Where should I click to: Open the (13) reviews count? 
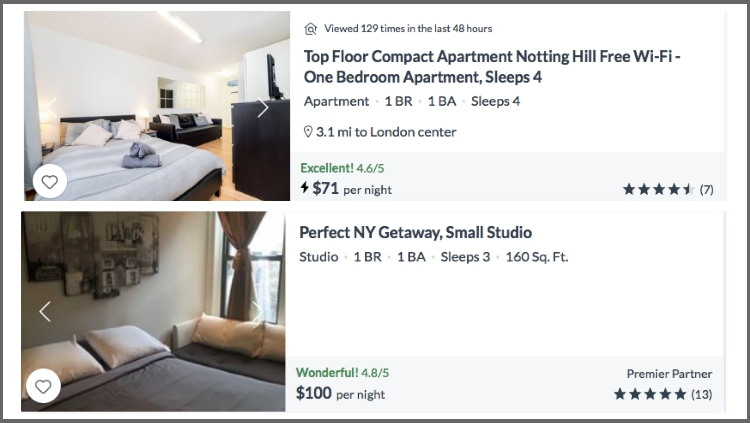pos(701,394)
